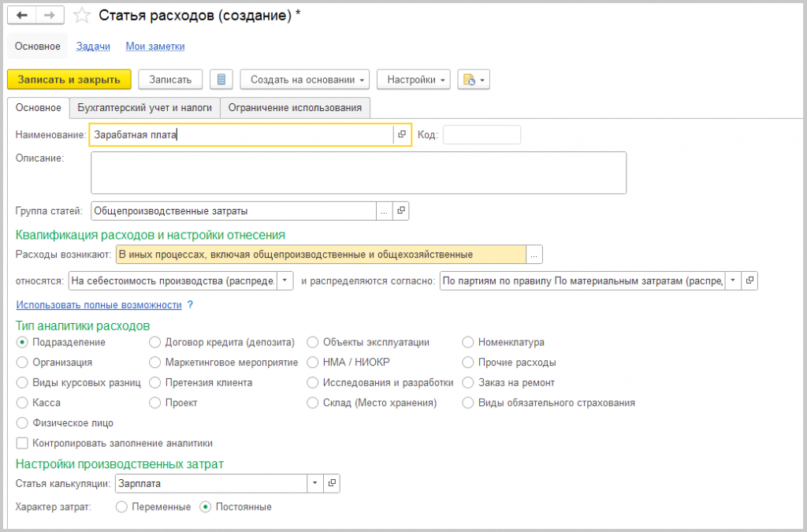Open the attached files icon dropdown
This screenshot has width=807, height=532.
[474, 80]
